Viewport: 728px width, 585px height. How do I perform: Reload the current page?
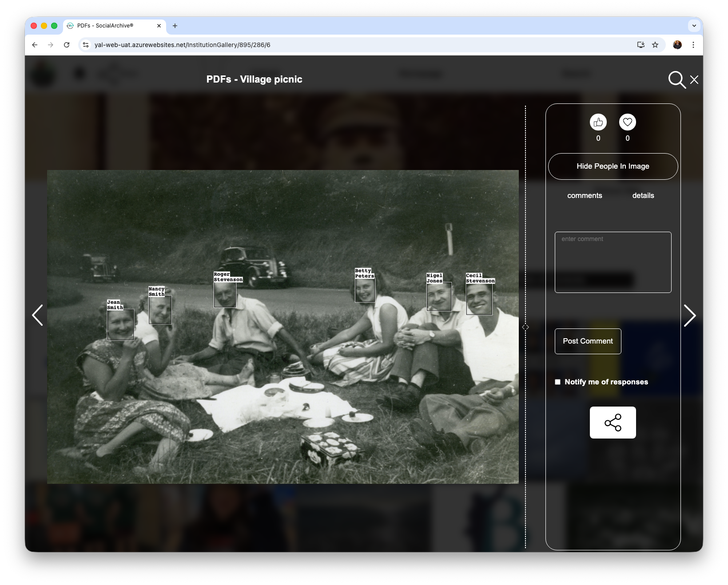pos(67,44)
